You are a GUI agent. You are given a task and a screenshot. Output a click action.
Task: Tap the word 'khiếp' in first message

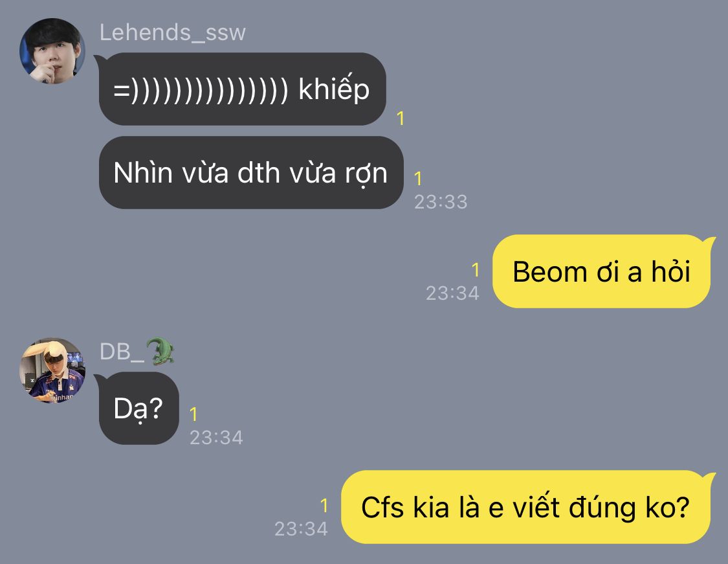coord(334,88)
